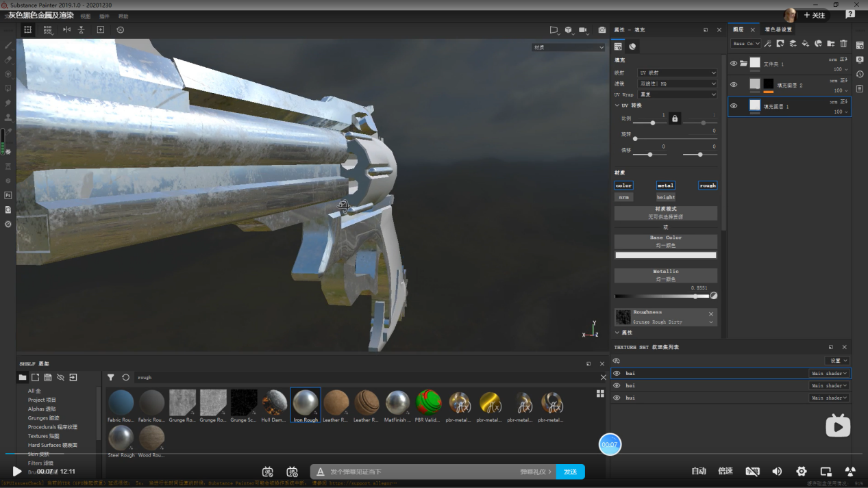This screenshot has height=488, width=868.
Task: Toggle the nrm material channel button
Action: click(623, 197)
